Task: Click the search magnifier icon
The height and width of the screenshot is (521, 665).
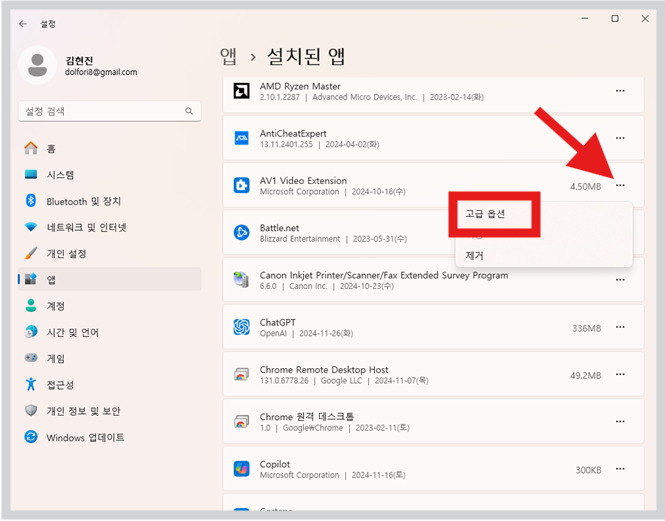Action: (189, 111)
